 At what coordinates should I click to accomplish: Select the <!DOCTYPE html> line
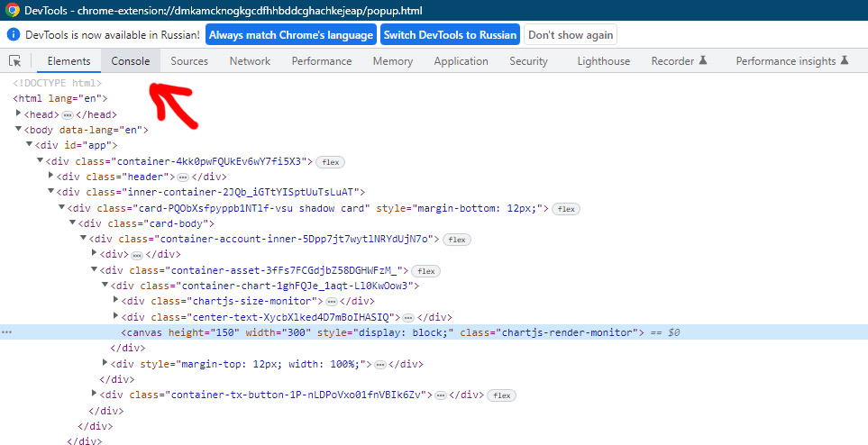point(58,83)
